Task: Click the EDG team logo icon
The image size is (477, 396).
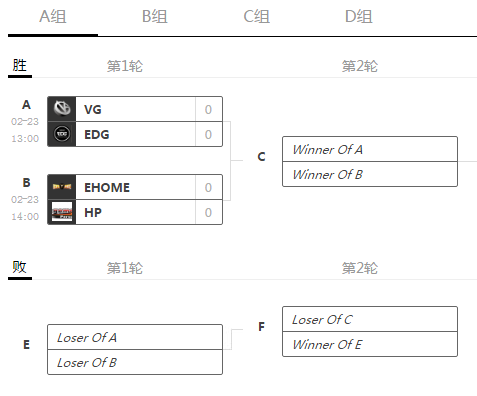Action: 62,134
